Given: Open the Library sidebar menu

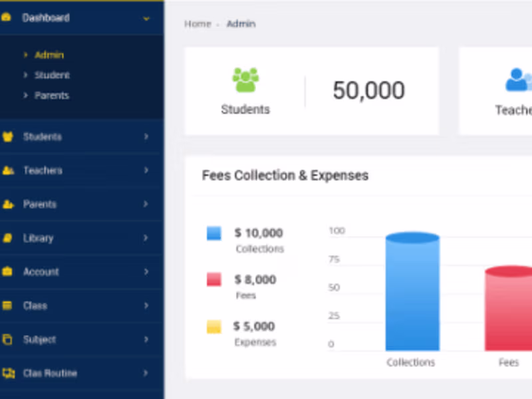Looking at the screenshot, I should click(81, 238).
